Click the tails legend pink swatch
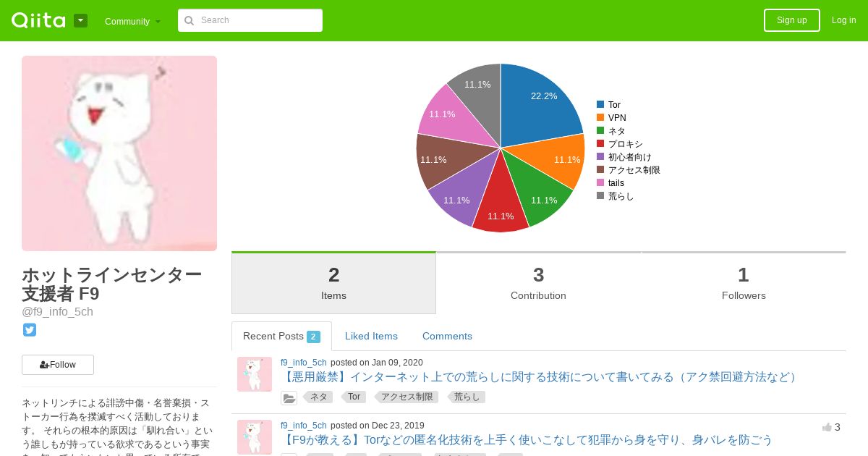The height and width of the screenshot is (456, 868). click(600, 182)
